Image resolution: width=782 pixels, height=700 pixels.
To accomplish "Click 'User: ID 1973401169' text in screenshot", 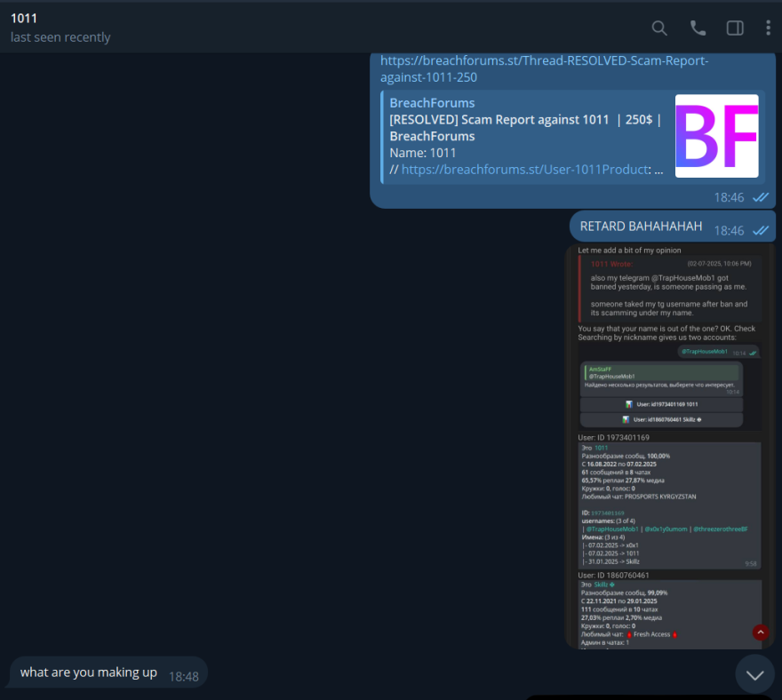I will (x=613, y=437).
